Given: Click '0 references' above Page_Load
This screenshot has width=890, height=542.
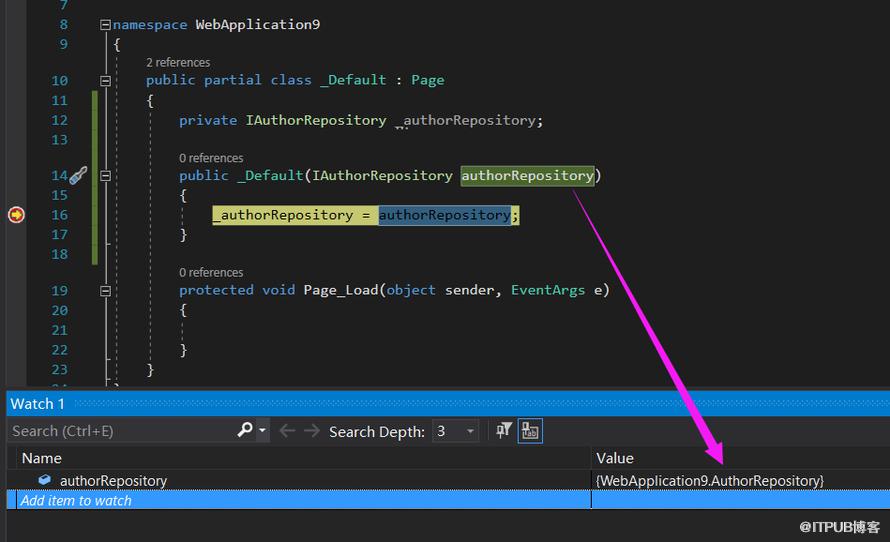Looking at the screenshot, I should click(x=211, y=272).
